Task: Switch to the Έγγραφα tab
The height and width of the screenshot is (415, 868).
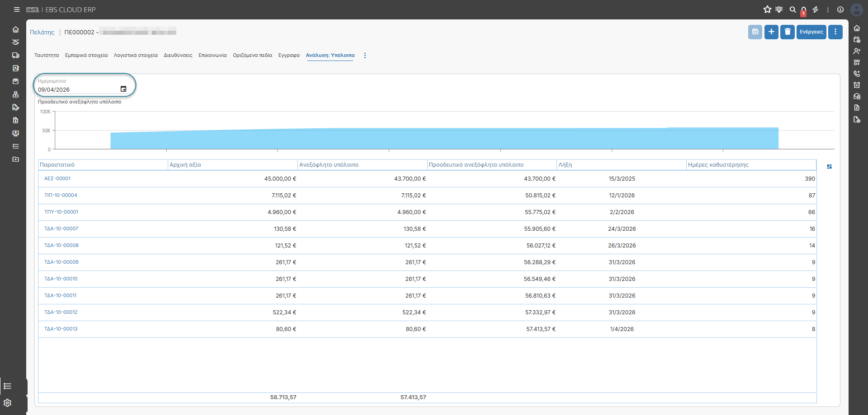Action: [289, 56]
